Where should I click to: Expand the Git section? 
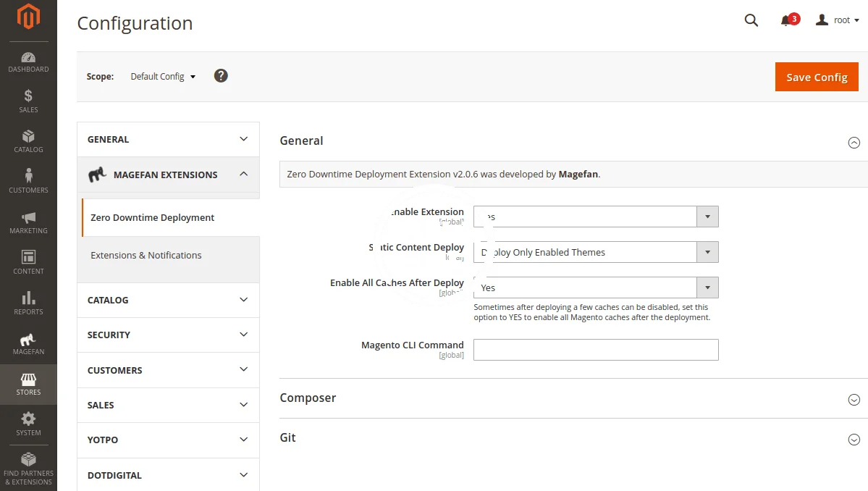click(854, 439)
